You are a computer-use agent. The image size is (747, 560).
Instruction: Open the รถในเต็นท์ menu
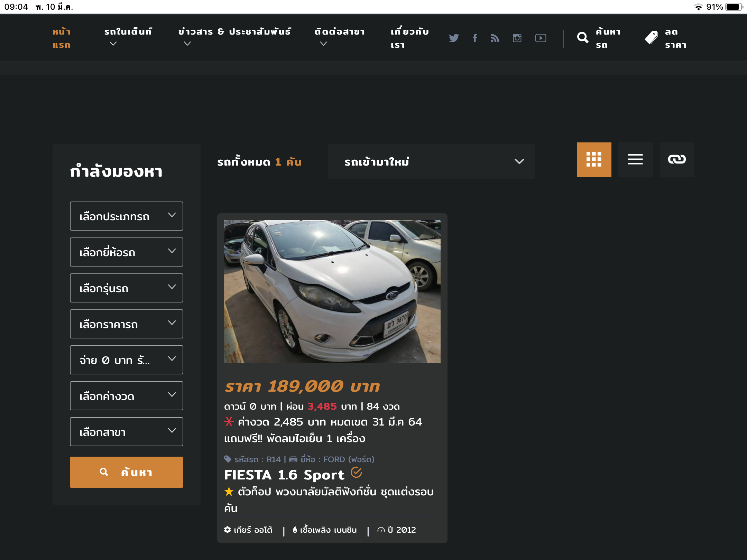pos(128,32)
